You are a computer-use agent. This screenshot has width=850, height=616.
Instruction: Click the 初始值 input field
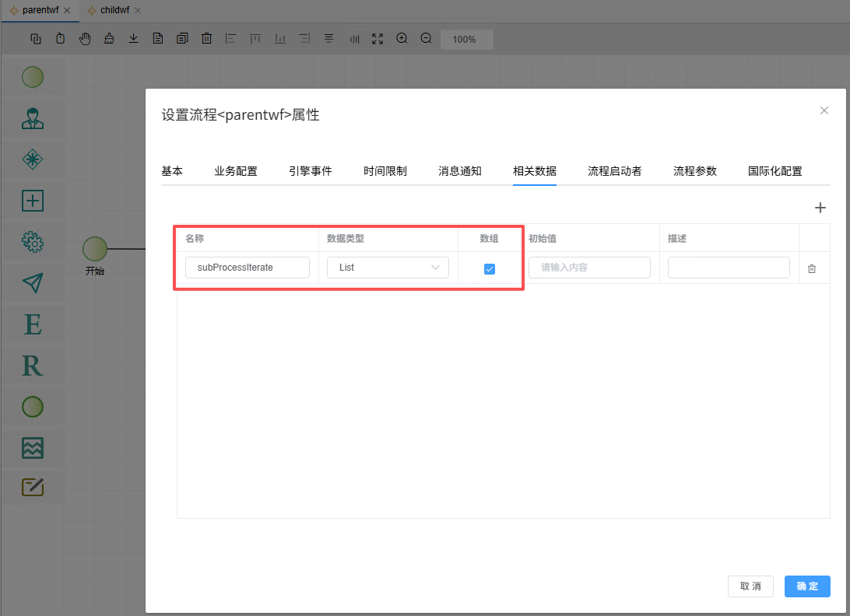(589, 268)
